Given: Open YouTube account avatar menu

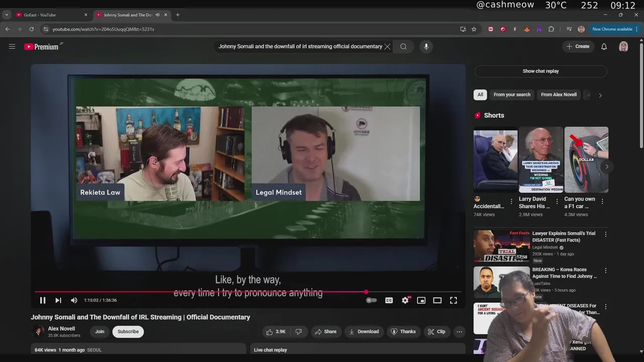Looking at the screenshot, I should (623, 46).
